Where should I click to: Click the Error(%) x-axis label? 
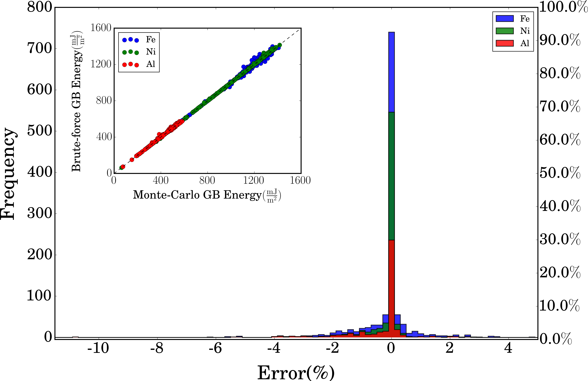pyautogui.click(x=296, y=372)
